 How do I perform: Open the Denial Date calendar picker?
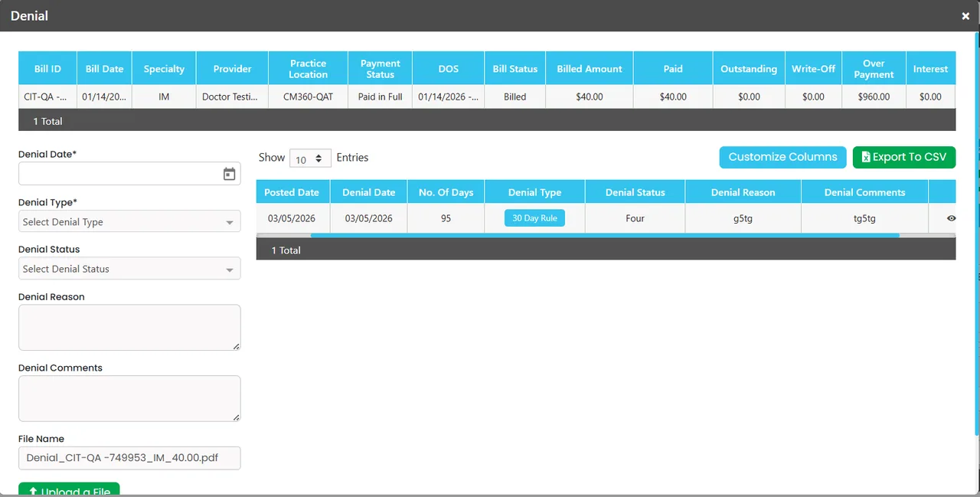tap(229, 174)
